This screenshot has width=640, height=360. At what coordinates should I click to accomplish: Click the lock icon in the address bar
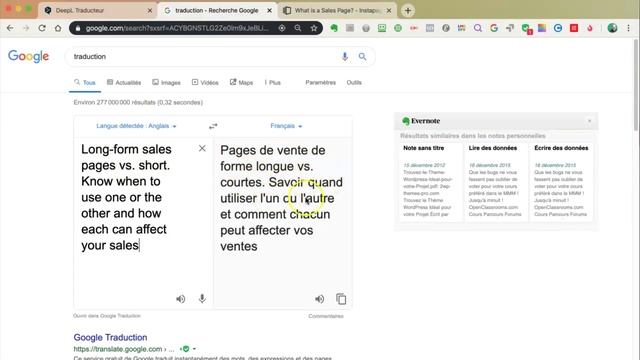(x=78, y=28)
